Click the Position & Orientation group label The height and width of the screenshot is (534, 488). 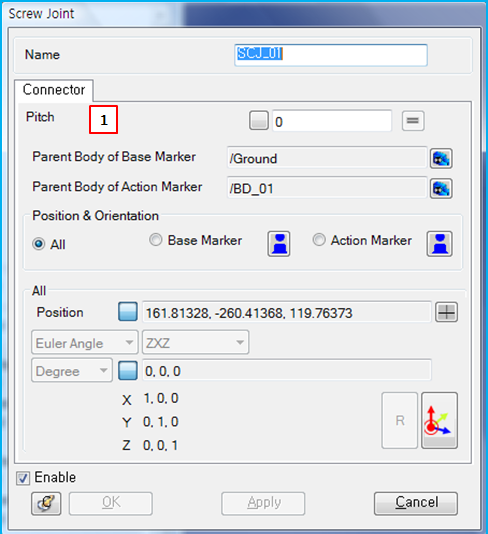coord(96,216)
